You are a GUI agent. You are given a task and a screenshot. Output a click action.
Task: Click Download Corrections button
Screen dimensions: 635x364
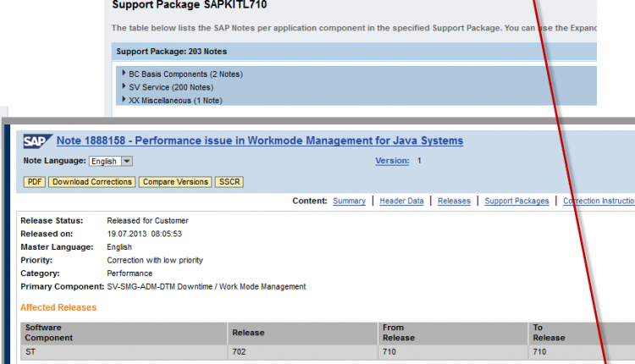click(92, 182)
